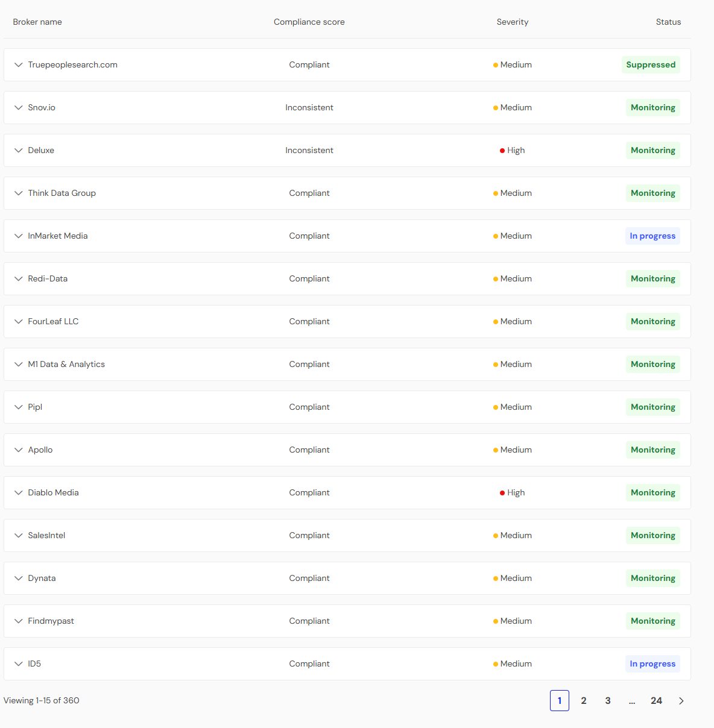
Task: Expand the Findmypast row chevron
Action: coord(19,621)
